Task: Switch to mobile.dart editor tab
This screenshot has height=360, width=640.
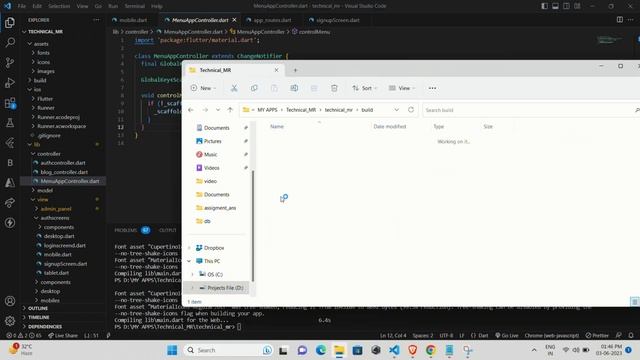Action: coord(133,20)
